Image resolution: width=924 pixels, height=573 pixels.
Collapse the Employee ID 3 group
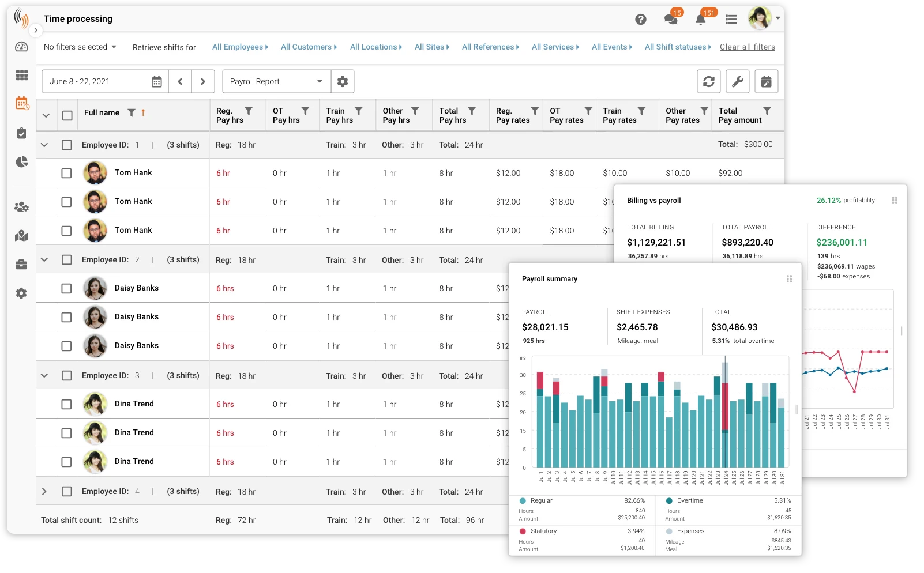coord(44,375)
